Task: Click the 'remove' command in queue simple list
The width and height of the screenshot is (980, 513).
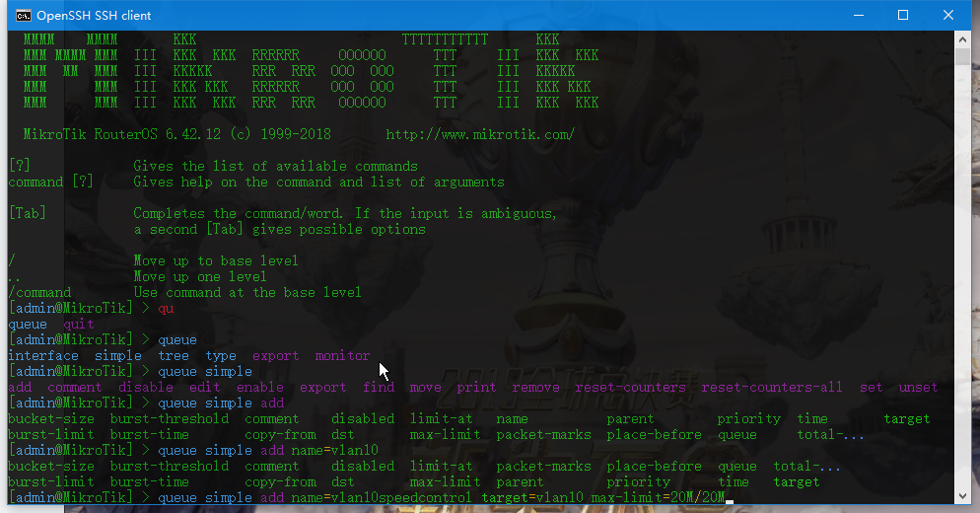Action: point(535,388)
